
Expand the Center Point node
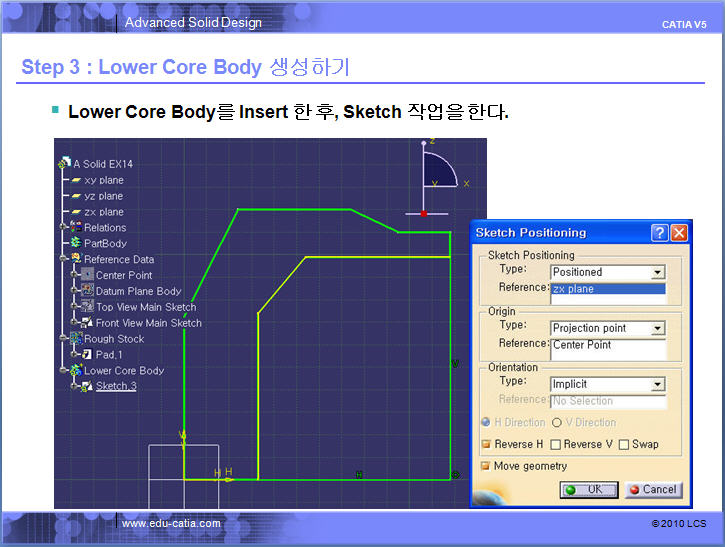[x=74, y=274]
